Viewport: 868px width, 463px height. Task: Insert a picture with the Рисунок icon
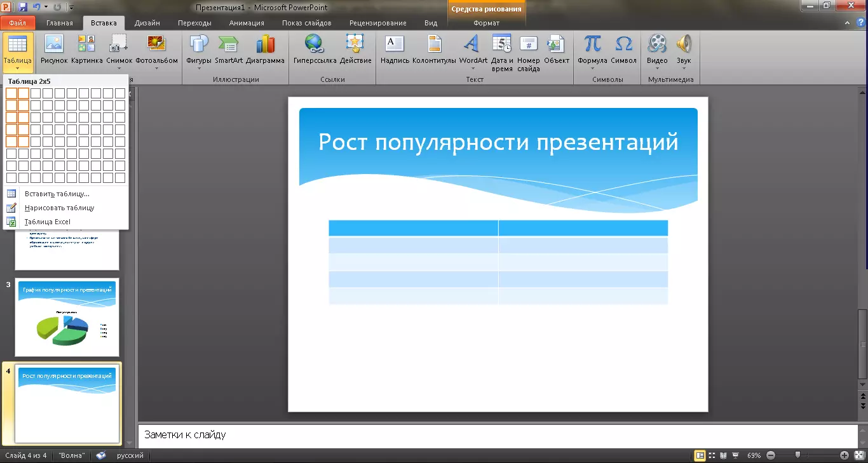(54, 50)
